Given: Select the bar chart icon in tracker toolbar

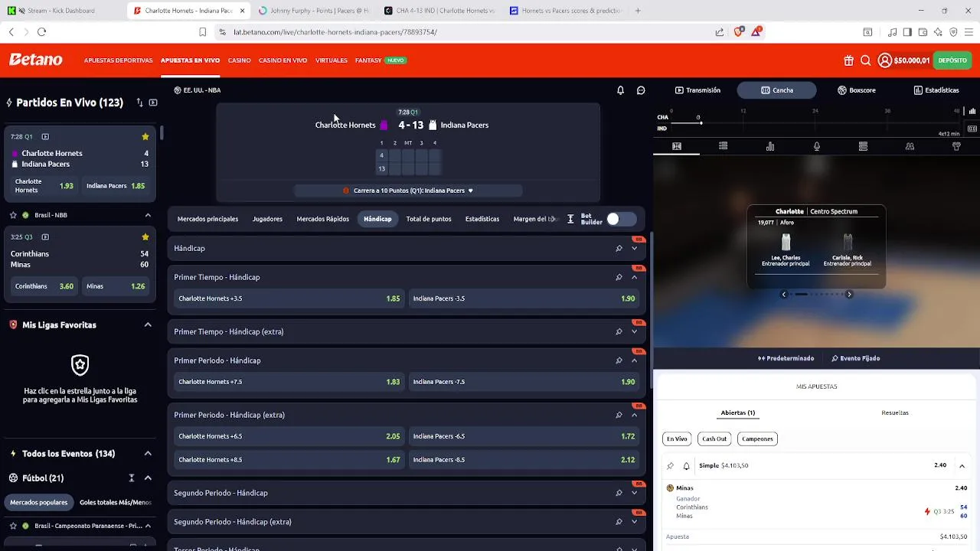Looking at the screenshot, I should click(x=770, y=146).
